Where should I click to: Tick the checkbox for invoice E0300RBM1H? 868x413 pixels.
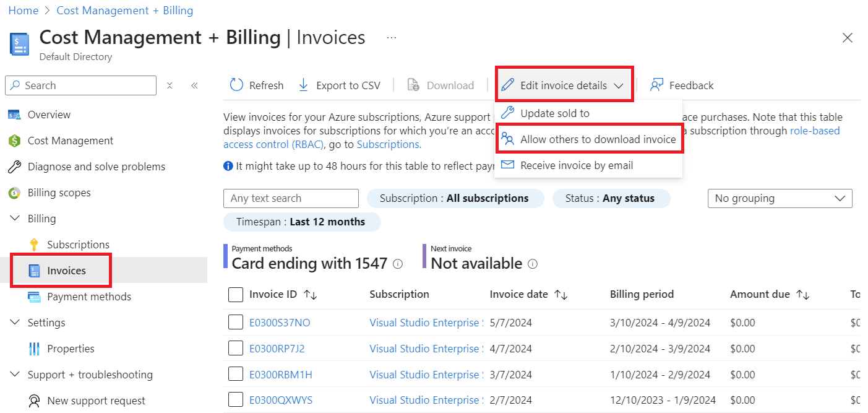pos(236,375)
